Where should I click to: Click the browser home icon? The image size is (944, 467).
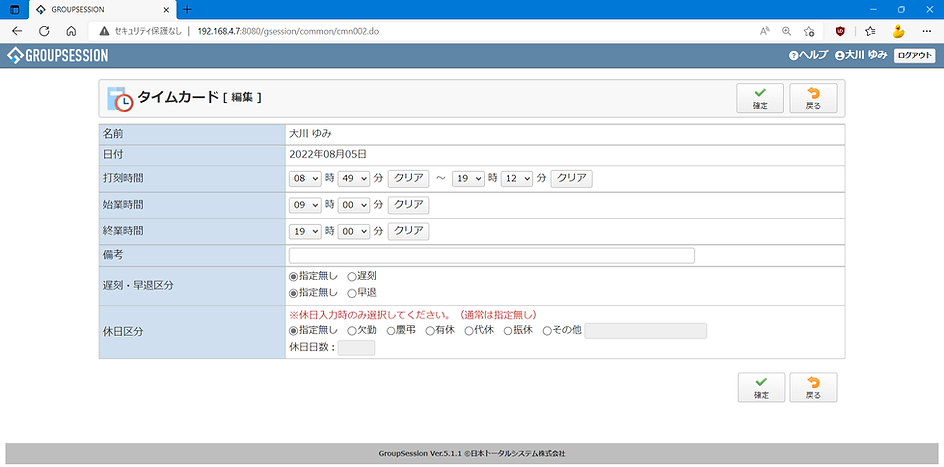tap(71, 31)
